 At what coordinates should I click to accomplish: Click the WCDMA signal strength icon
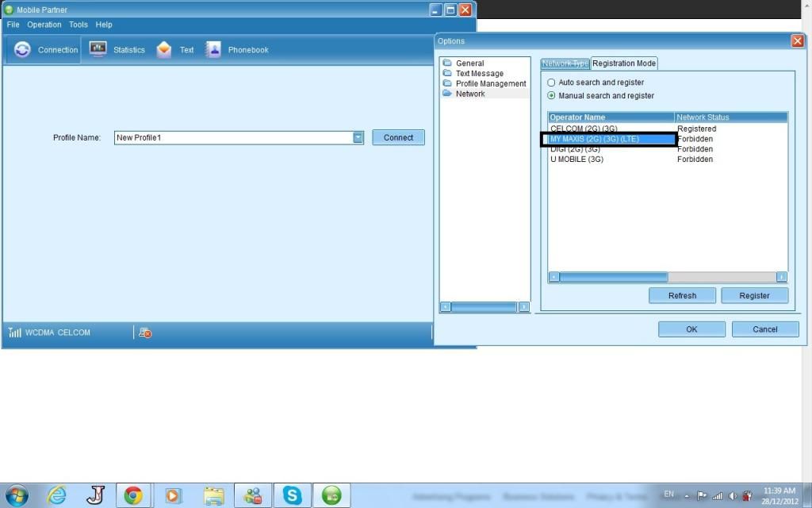click(x=15, y=333)
